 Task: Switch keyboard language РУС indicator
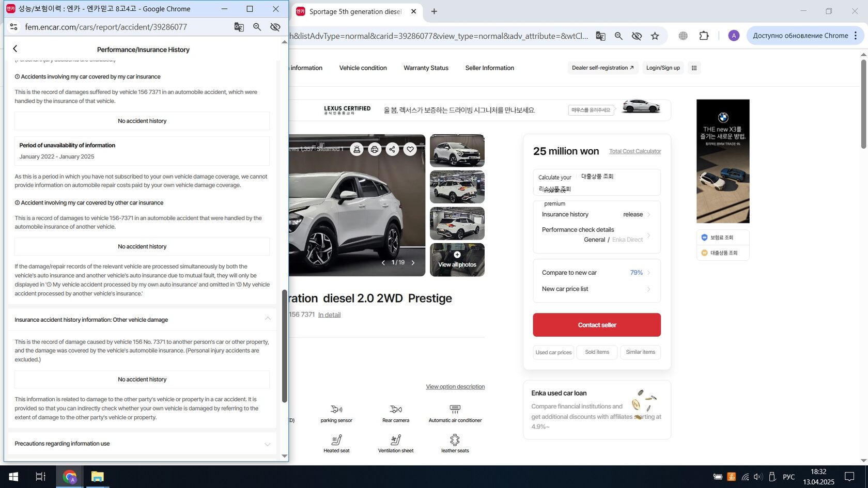(788, 477)
